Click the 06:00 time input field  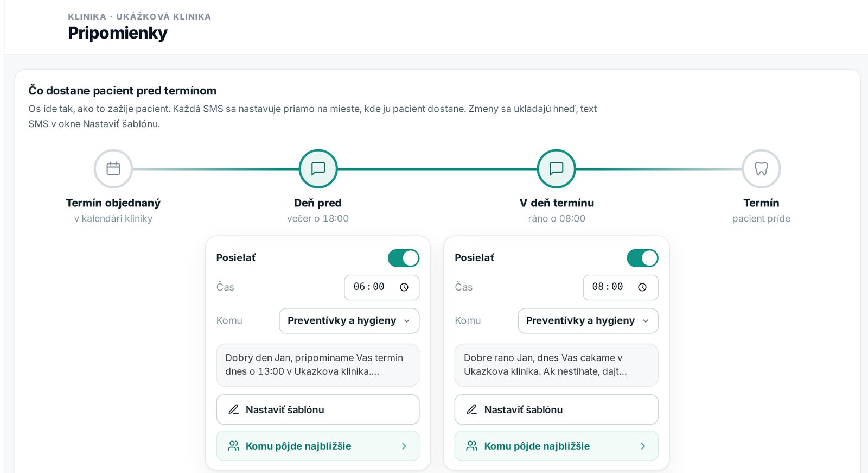point(382,287)
